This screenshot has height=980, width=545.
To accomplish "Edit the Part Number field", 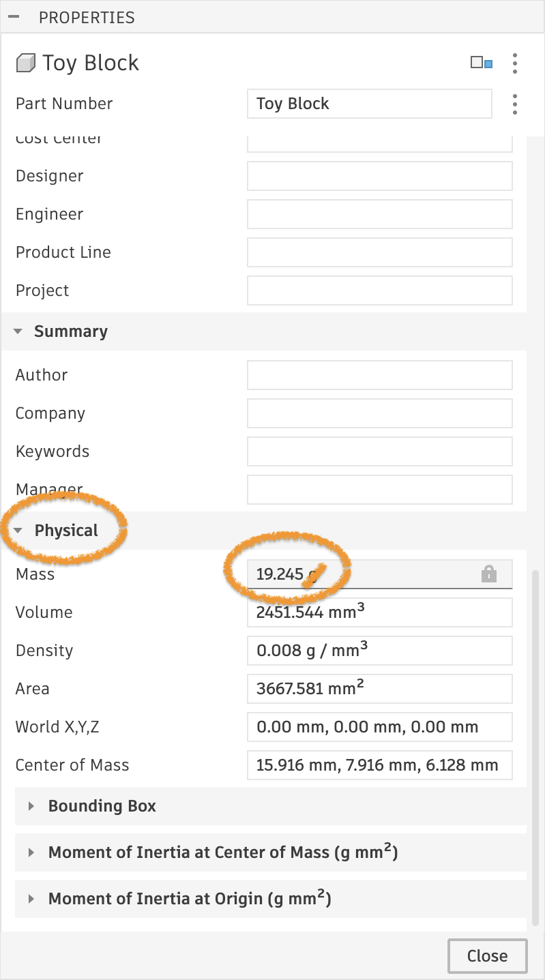I will coord(369,104).
